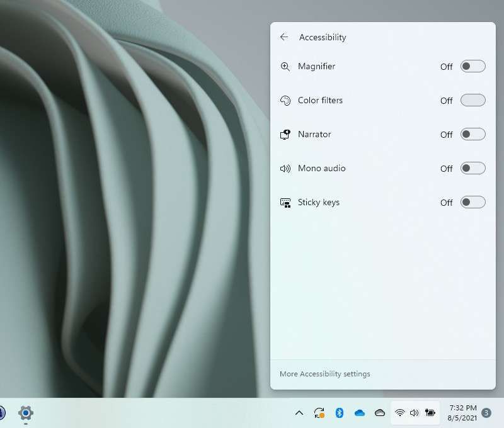Click the Sticky keys keyboard icon

[x=286, y=202]
